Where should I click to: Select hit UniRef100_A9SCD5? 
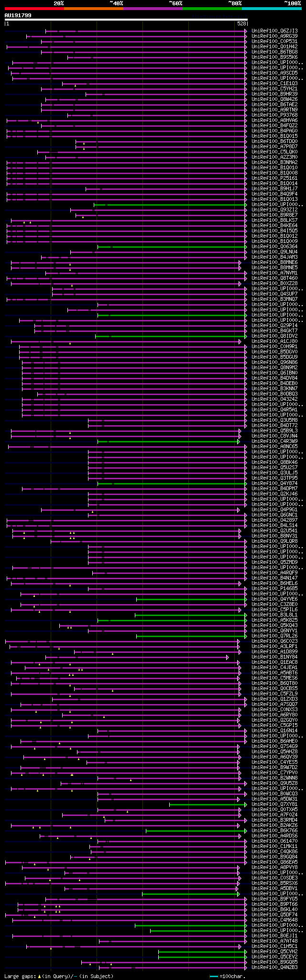click(x=274, y=73)
